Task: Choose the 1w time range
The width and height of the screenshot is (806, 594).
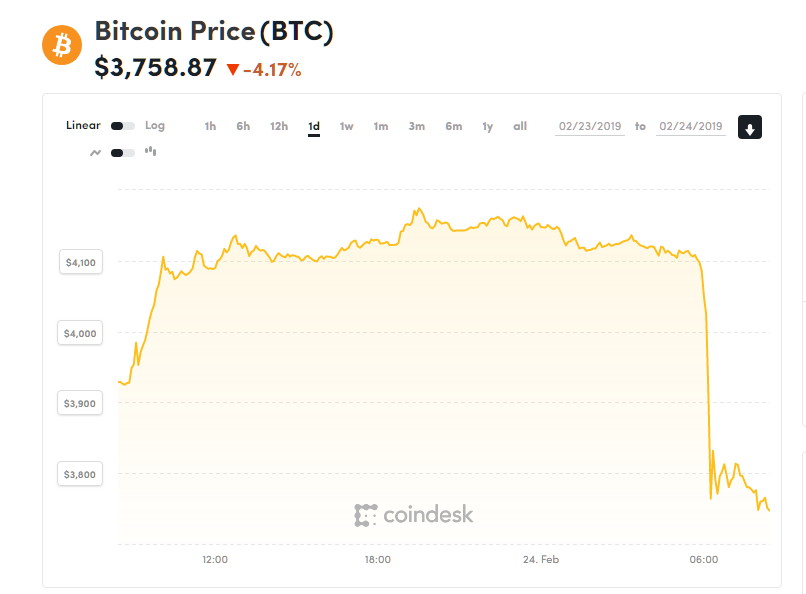Action: coord(346,126)
